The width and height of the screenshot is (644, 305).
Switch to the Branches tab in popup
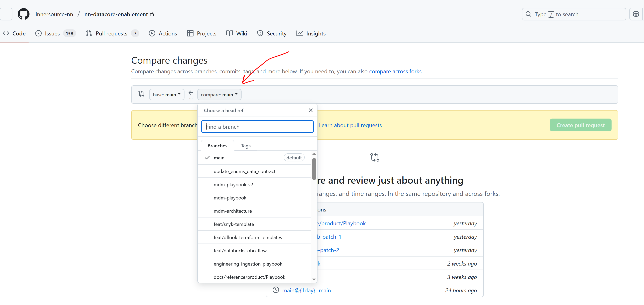217,146
